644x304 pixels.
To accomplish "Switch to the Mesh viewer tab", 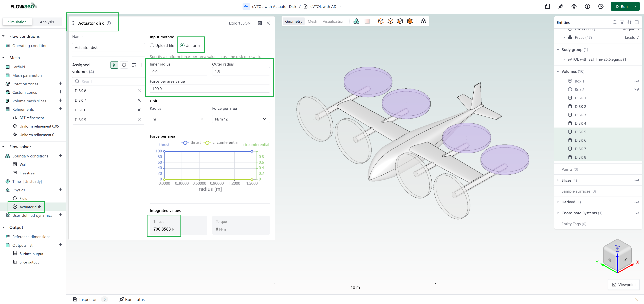I will tap(312, 22).
